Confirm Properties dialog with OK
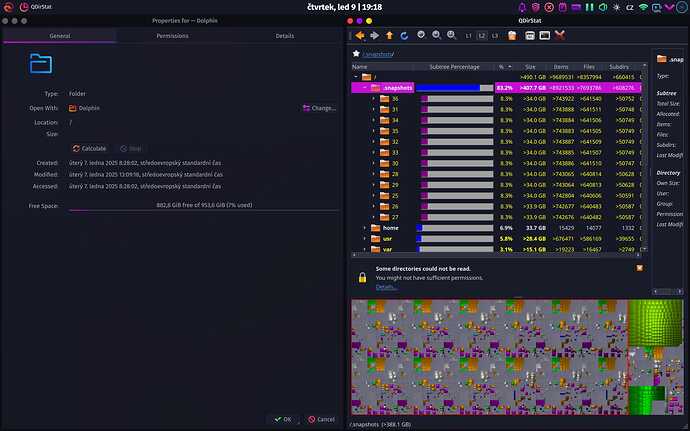This screenshot has width=690, height=431. (x=283, y=419)
